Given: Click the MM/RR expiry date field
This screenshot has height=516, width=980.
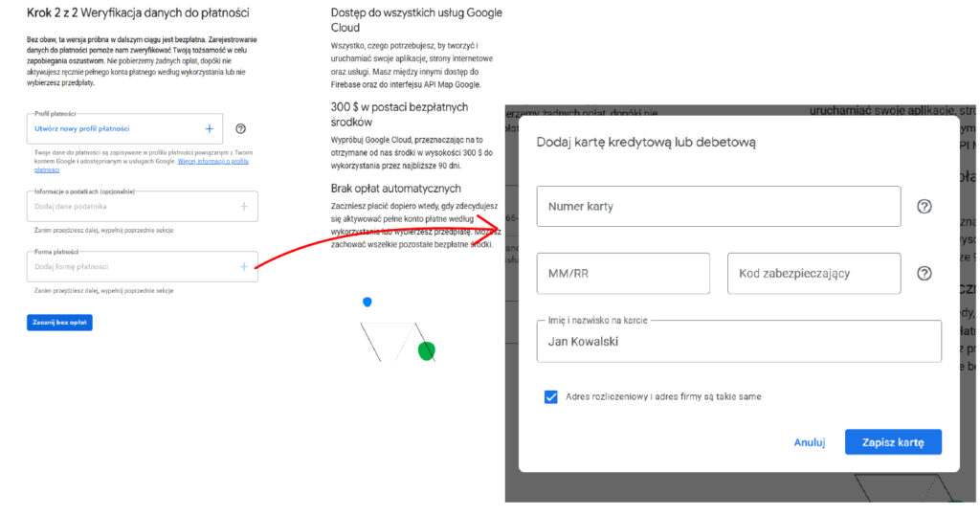Looking at the screenshot, I should click(622, 273).
